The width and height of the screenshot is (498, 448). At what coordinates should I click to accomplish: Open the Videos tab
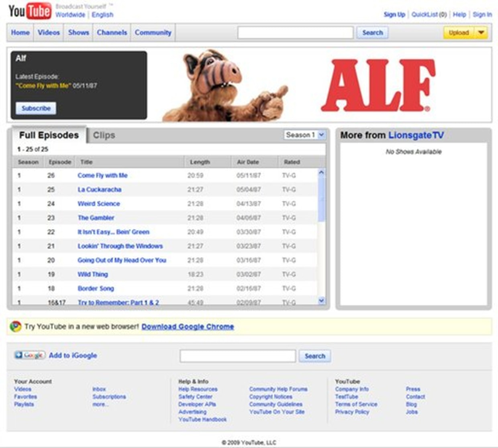click(49, 33)
